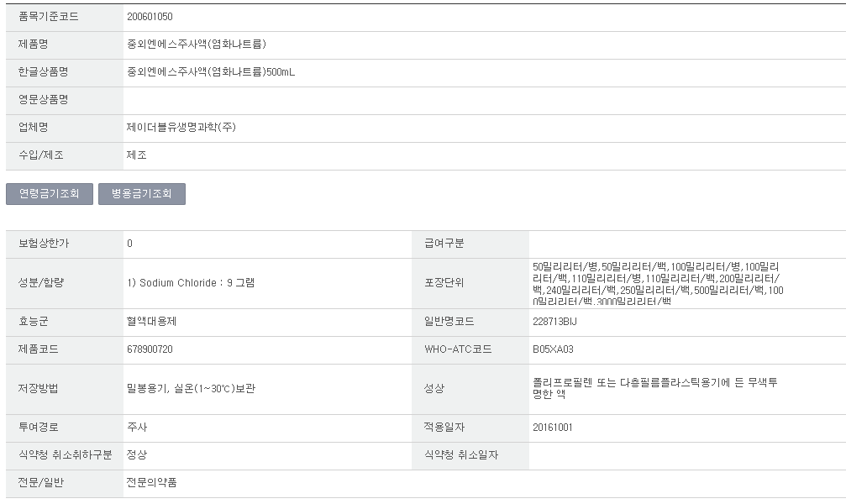Select the 전문의약품 classification value
The height and width of the screenshot is (504, 846).
coord(152,483)
